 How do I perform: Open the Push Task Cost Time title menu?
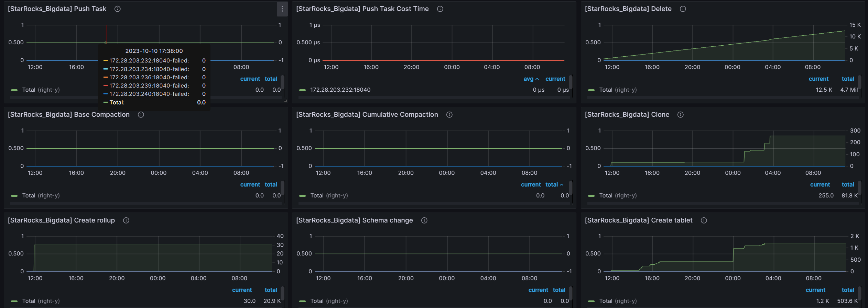click(362, 9)
